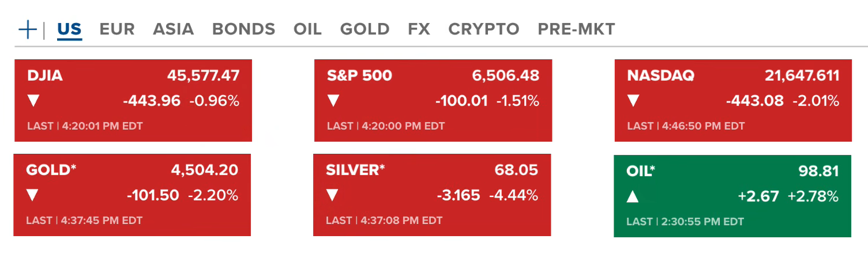Open the GOLD tab

[365, 29]
